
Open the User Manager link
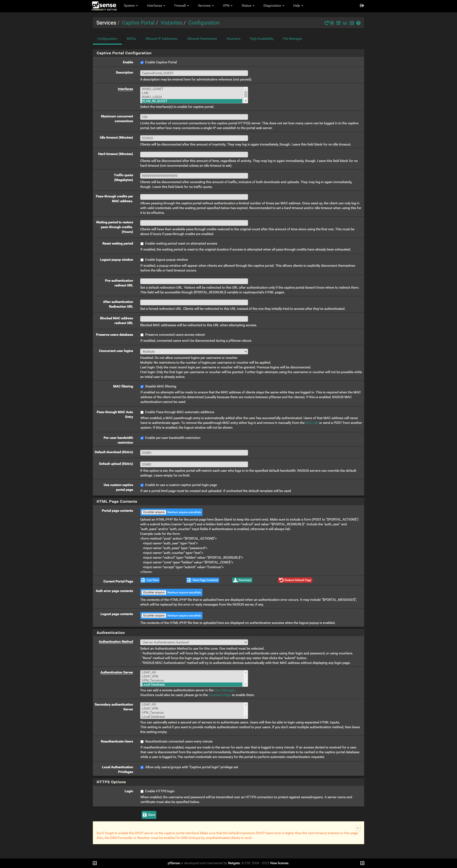[225, 690]
